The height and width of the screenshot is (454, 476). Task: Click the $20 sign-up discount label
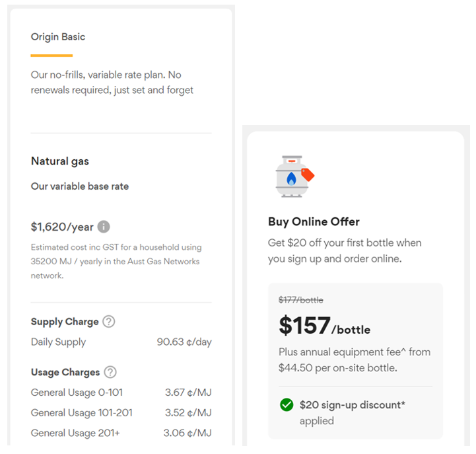coord(352,404)
